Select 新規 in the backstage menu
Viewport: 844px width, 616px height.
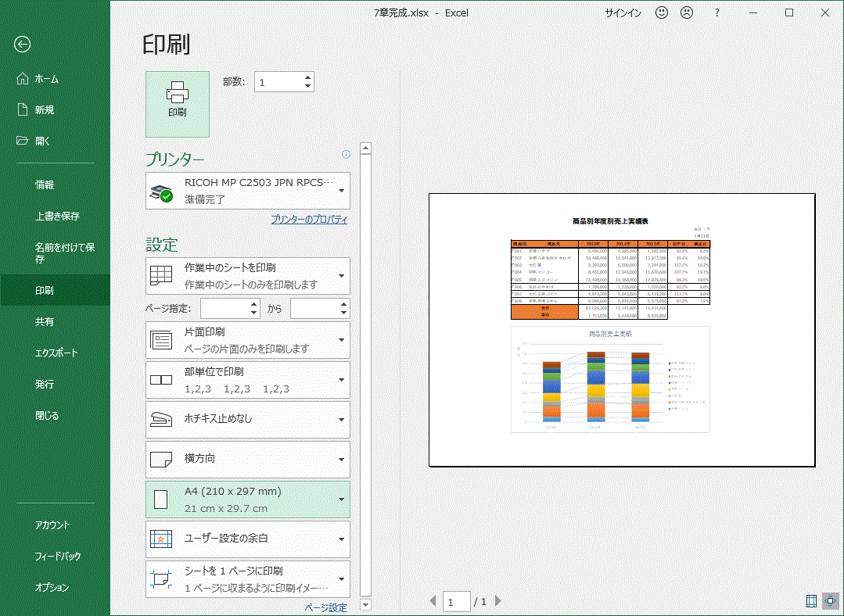55,109
